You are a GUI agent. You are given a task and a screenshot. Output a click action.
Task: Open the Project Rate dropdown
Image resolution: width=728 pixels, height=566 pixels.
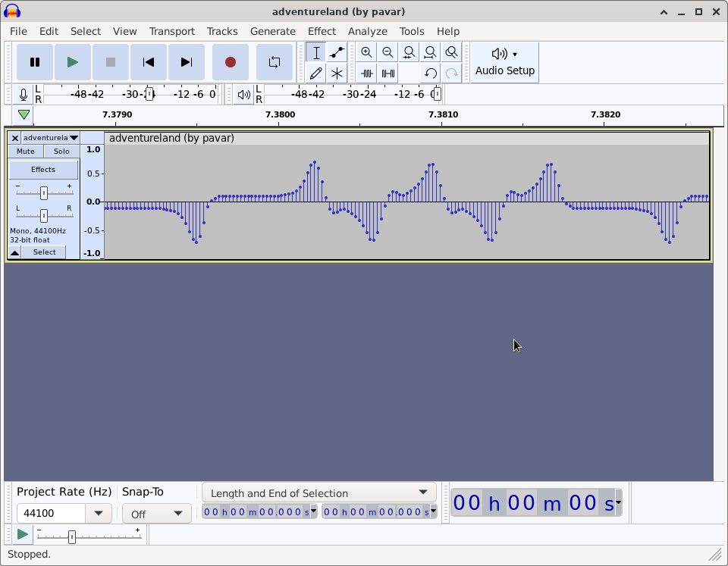pos(99,513)
